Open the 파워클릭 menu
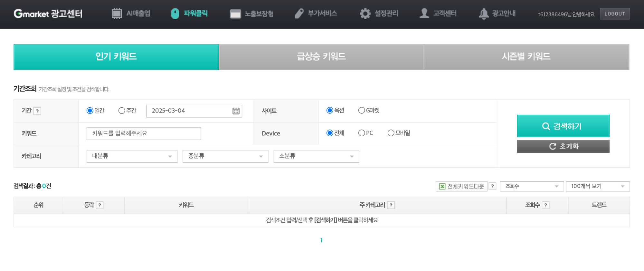644x271 pixels. tap(189, 14)
